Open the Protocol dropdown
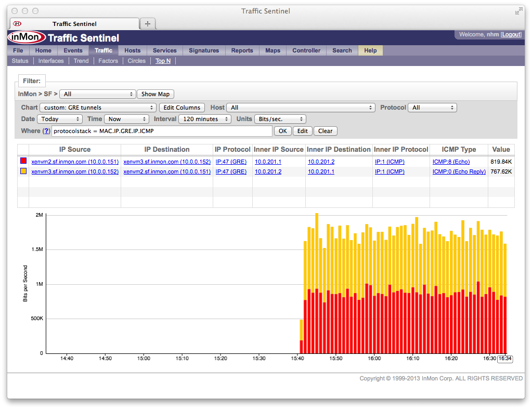Screen dimensions: 532x409 [x=433, y=108]
